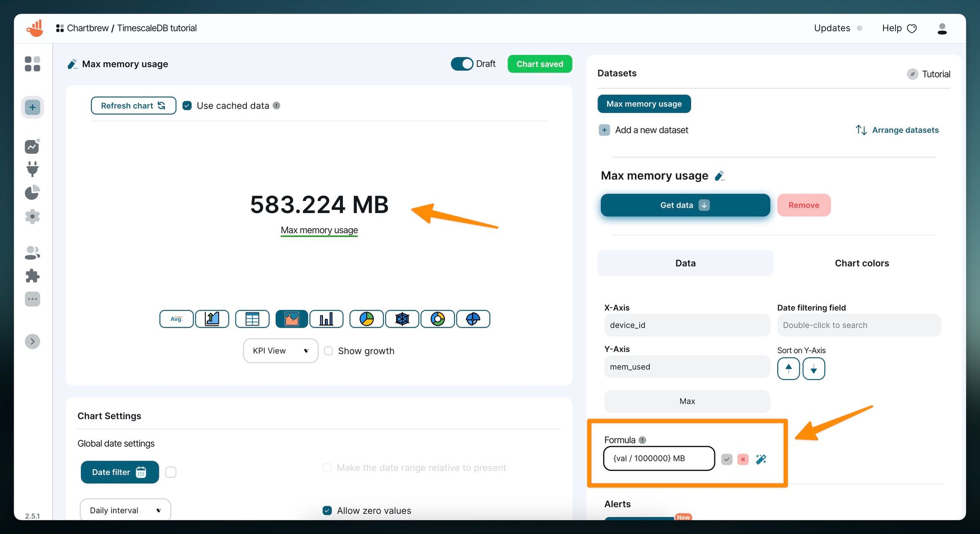This screenshot has width=980, height=534.
Task: Open the KPI View dropdown
Action: click(280, 351)
